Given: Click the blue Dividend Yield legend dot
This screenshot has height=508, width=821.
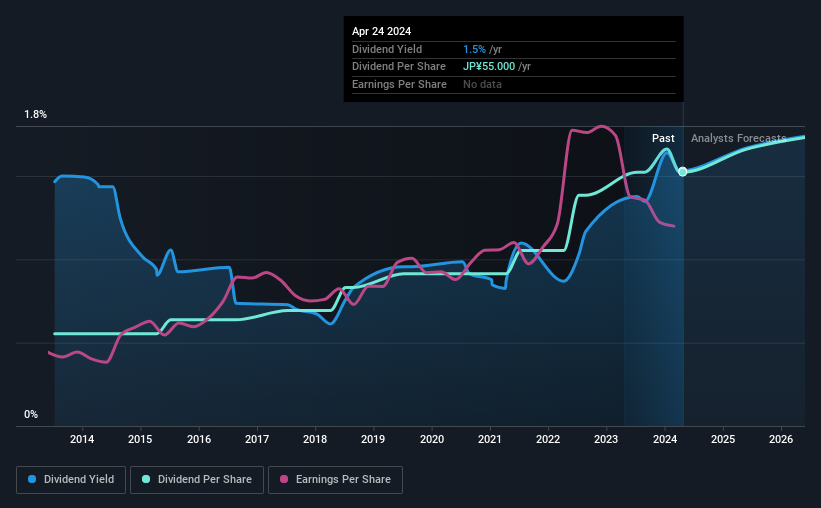Looking at the screenshot, I should click(x=32, y=479).
